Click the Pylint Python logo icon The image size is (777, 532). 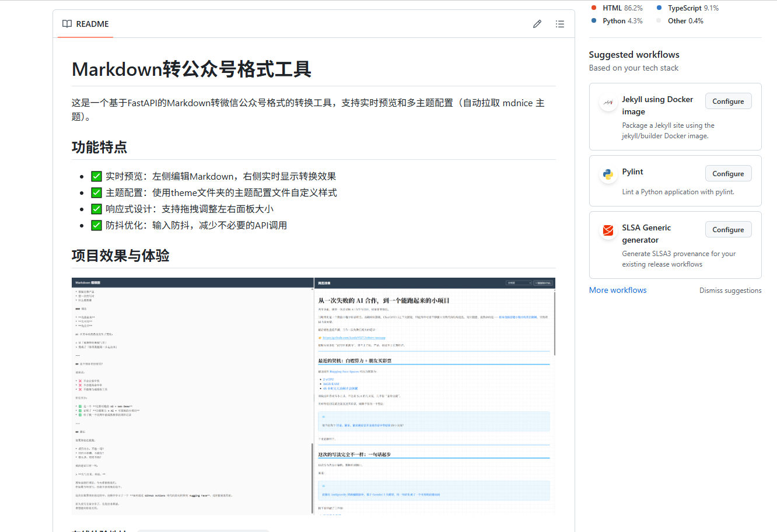[x=608, y=174]
